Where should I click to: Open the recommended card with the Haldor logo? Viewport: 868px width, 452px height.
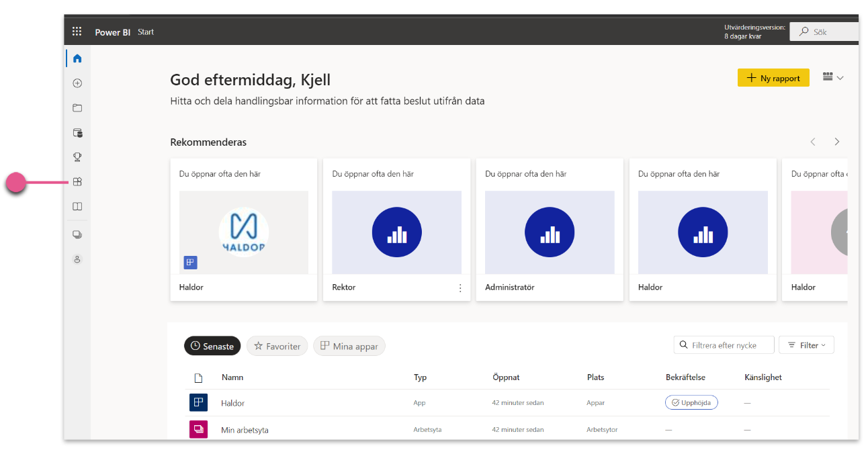tap(244, 230)
